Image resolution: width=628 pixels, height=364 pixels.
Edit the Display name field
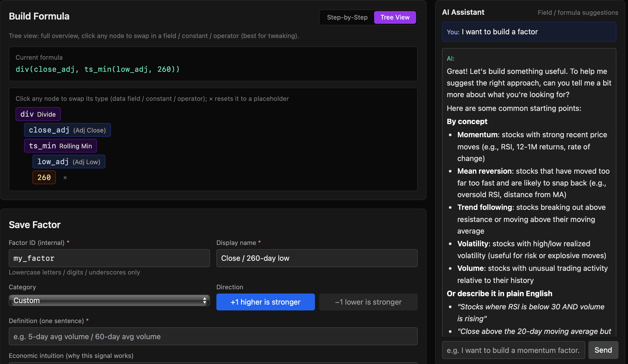coord(317,258)
